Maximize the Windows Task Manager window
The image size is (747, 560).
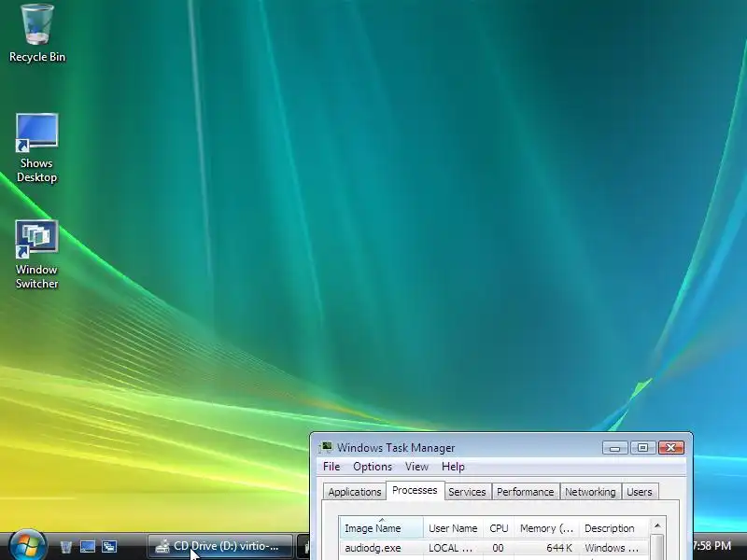[642, 448]
